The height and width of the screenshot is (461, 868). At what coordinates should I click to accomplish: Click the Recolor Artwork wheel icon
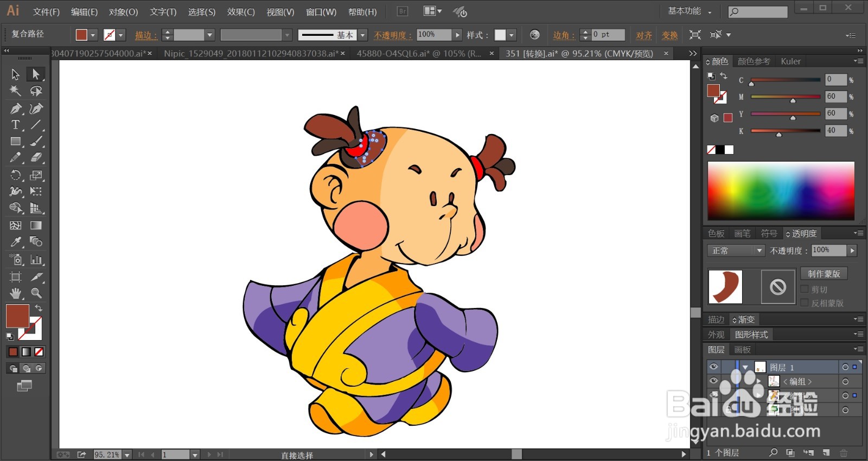[x=535, y=35]
